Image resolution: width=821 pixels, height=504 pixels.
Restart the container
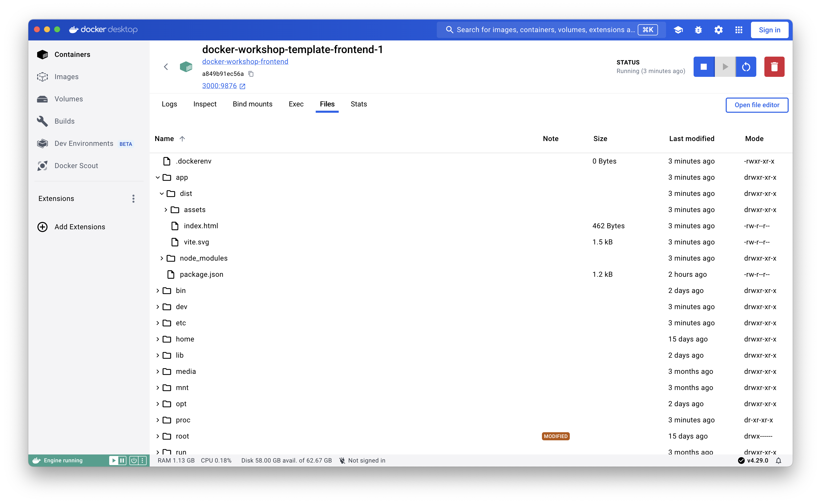[x=746, y=67]
